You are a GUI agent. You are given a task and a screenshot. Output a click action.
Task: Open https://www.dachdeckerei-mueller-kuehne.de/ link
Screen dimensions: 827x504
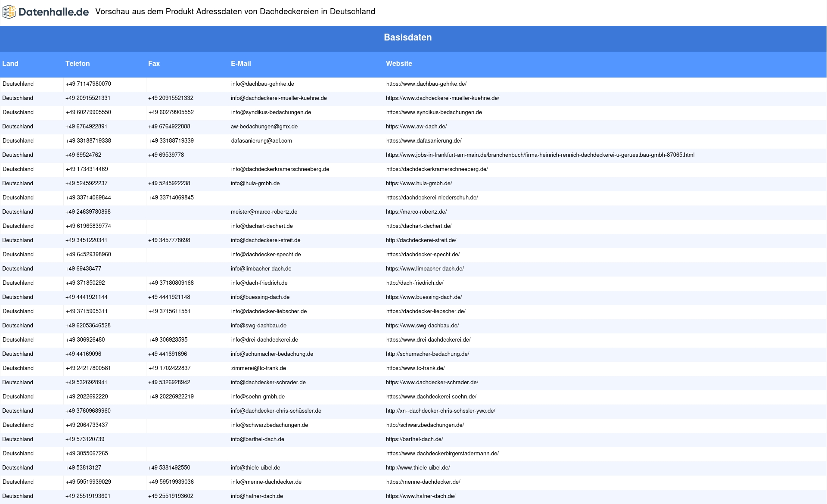[442, 98]
